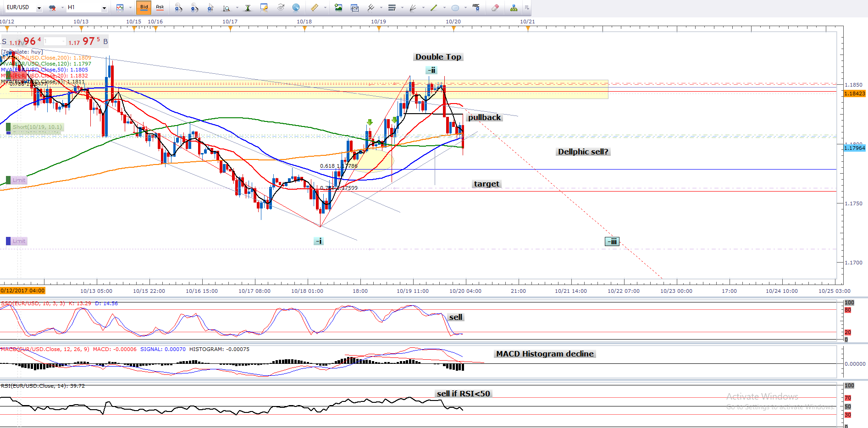868x428 pixels.
Task: Click the orange 1.18423 price axis marker
Action: click(x=854, y=93)
